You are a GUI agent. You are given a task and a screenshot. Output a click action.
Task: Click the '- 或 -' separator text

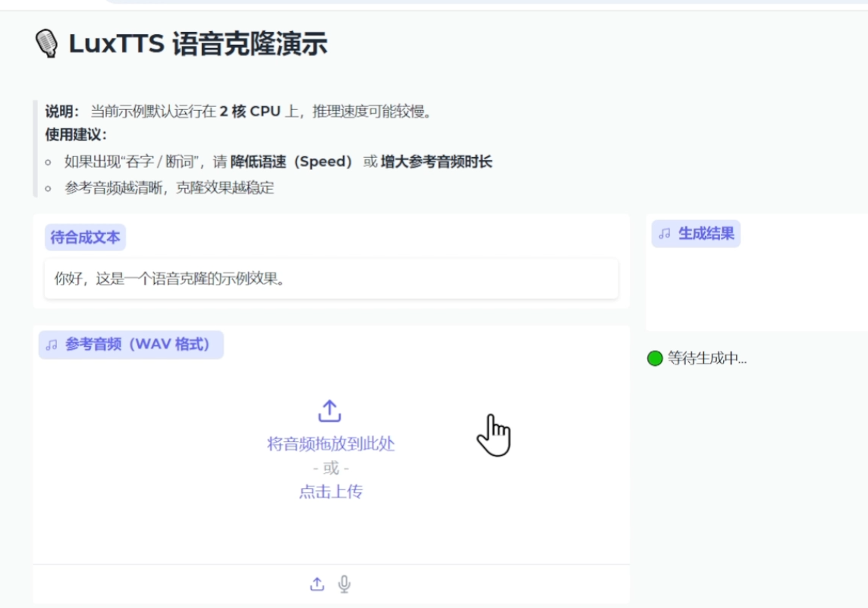click(331, 468)
